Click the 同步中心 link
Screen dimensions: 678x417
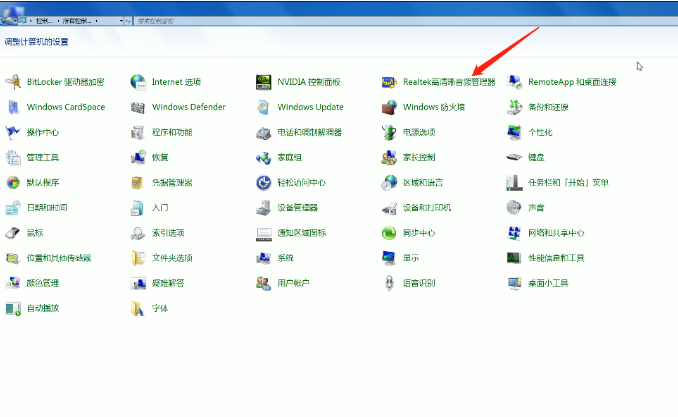(x=419, y=233)
